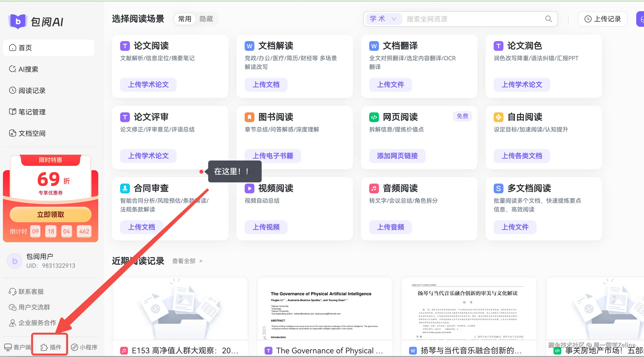Open 阅读记录 in the sidebar
The height and width of the screenshot is (357, 644).
point(32,90)
